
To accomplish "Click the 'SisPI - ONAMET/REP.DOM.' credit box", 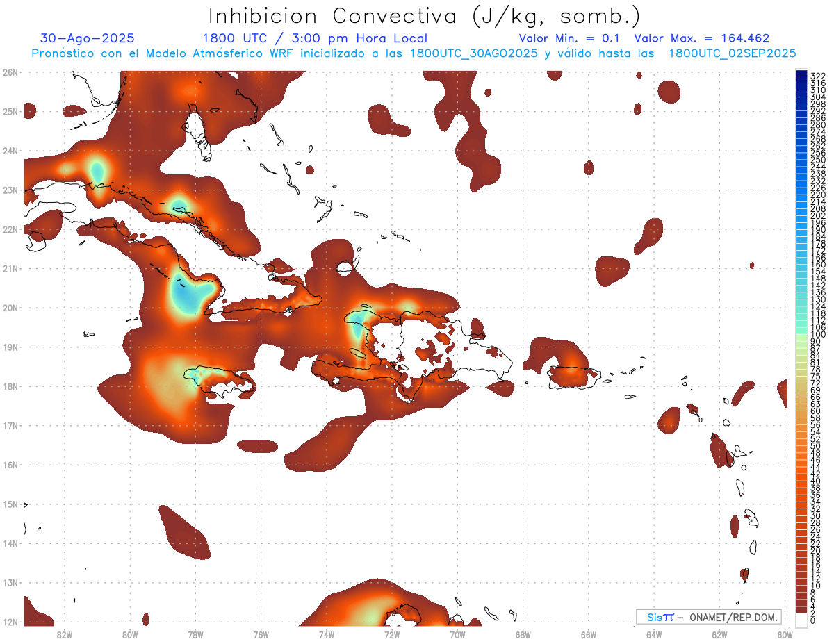I will tap(708, 617).
